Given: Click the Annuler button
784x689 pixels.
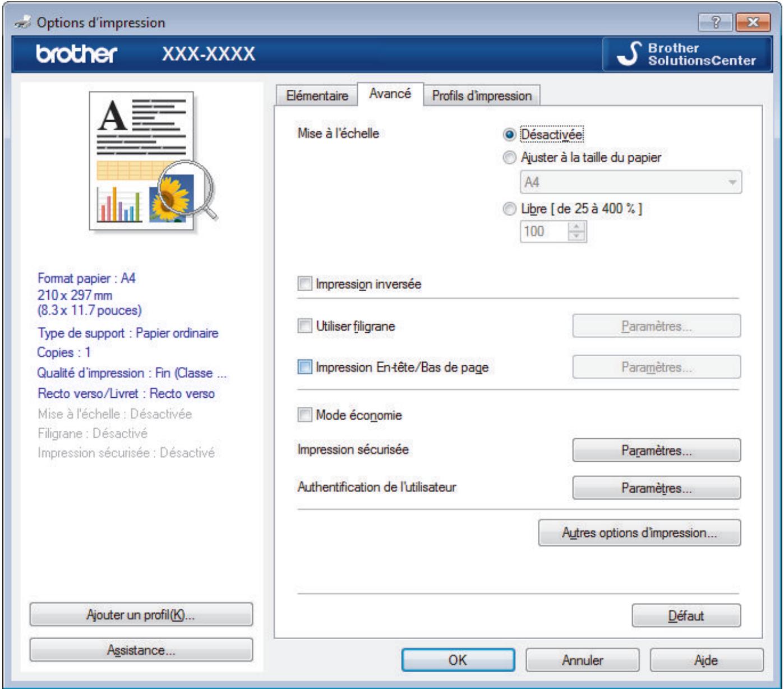Looking at the screenshot, I should pos(582,660).
